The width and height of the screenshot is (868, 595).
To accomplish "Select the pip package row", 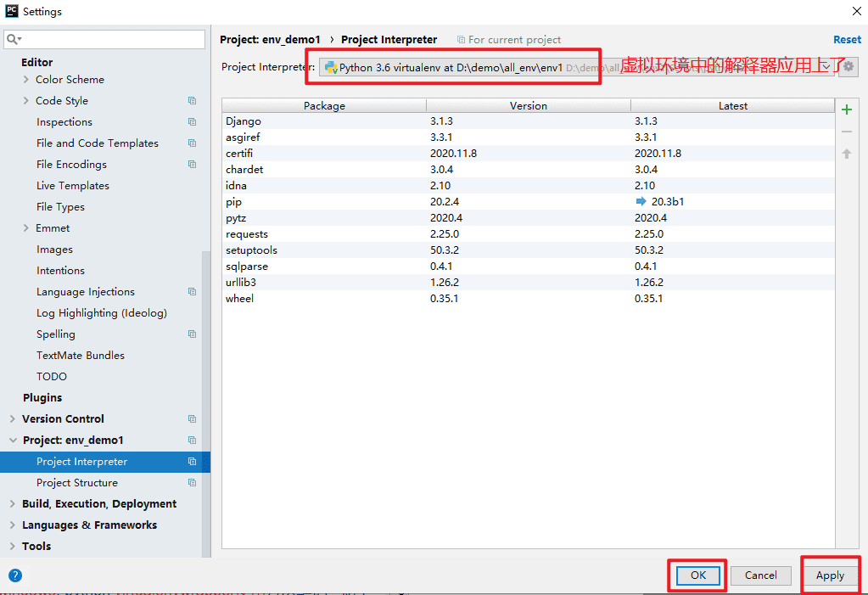I will click(x=528, y=202).
